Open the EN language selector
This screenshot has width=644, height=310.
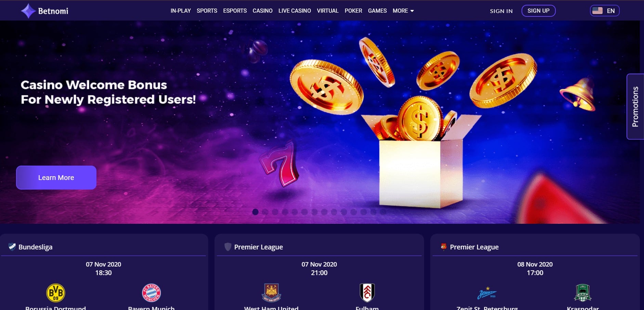(x=605, y=11)
